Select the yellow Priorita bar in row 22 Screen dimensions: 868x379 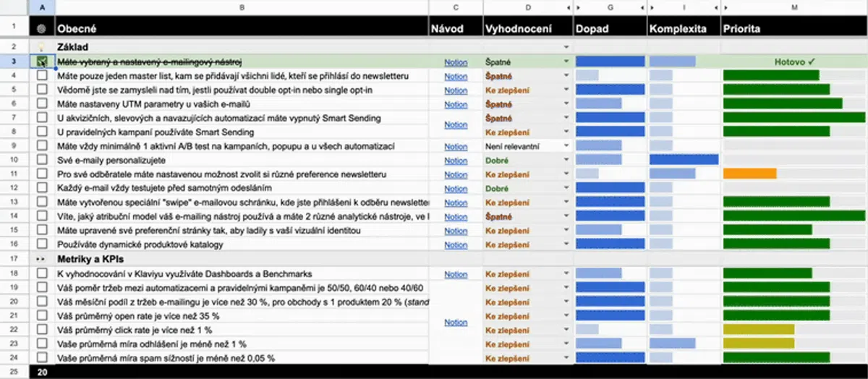(x=758, y=329)
